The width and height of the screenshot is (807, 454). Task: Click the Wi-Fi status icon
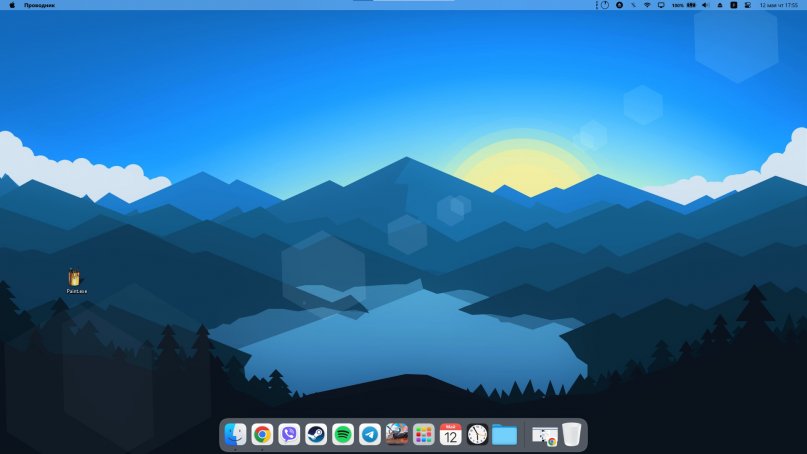click(x=647, y=5)
